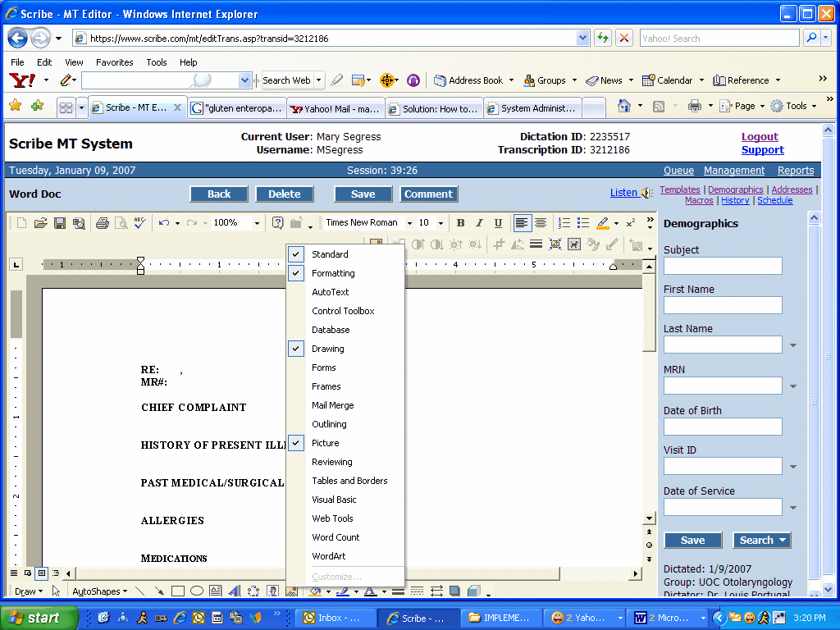Apply Italic formatting

tap(479, 223)
